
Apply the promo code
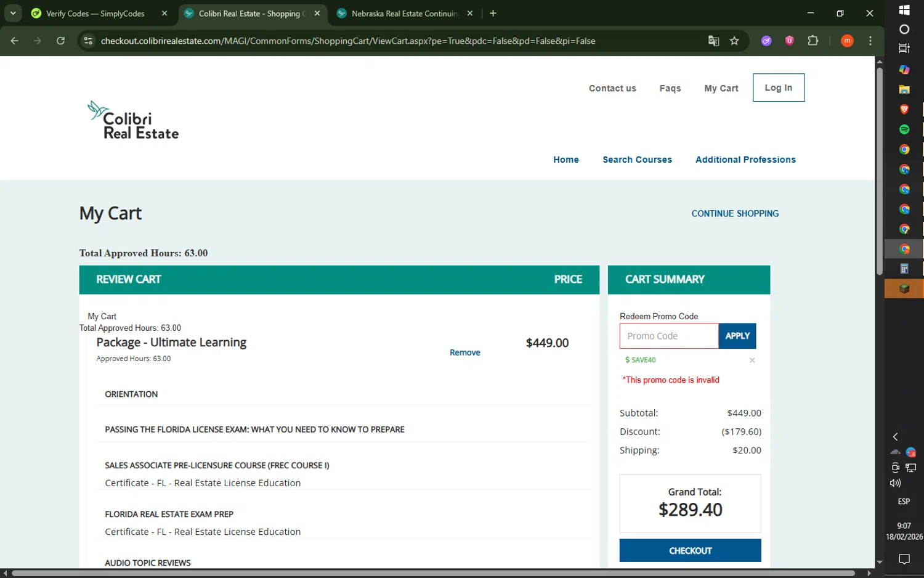click(737, 336)
